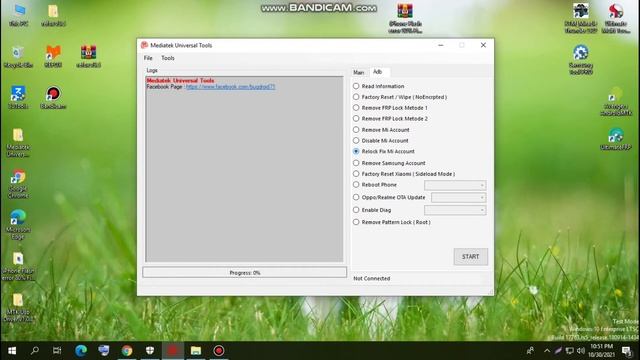The width and height of the screenshot is (640, 360).
Task: Select the WinRAR archive beside the fox icon
Action: (x=89, y=57)
